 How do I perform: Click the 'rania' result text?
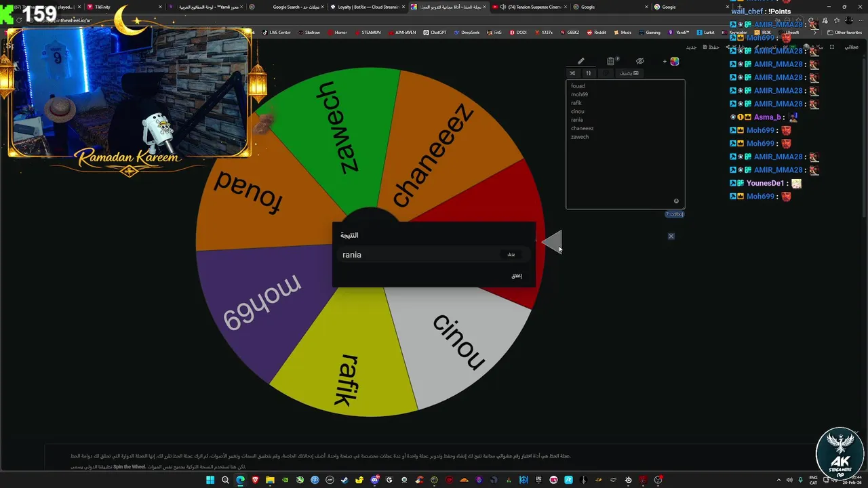tap(352, 255)
